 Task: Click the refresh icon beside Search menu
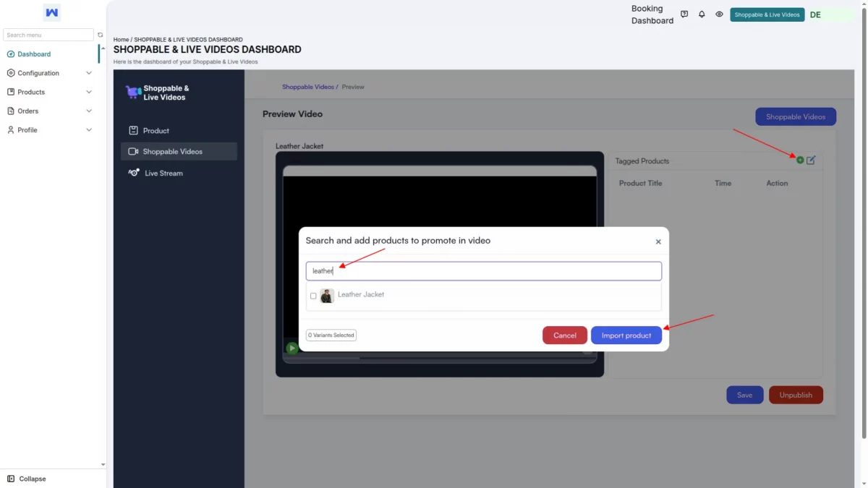pos(101,35)
